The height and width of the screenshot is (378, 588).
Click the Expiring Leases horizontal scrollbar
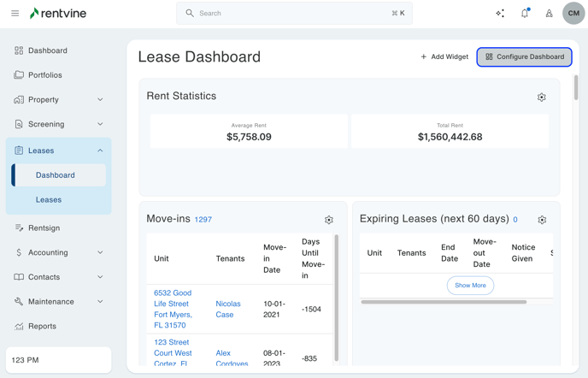pyautogui.click(x=444, y=302)
